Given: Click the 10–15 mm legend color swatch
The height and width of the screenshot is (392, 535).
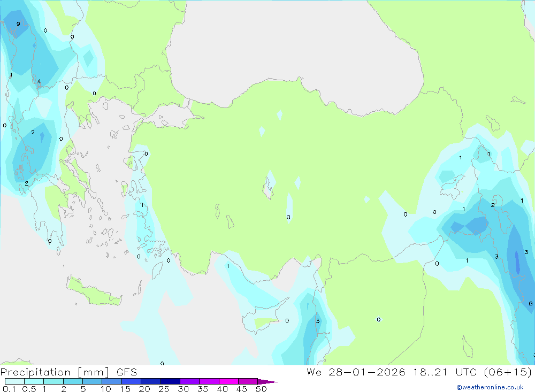Looking at the screenshot, I should pyautogui.click(x=112, y=381).
